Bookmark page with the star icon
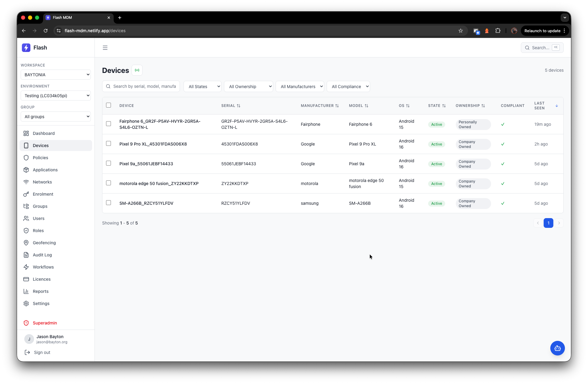The image size is (588, 384). coord(461,31)
